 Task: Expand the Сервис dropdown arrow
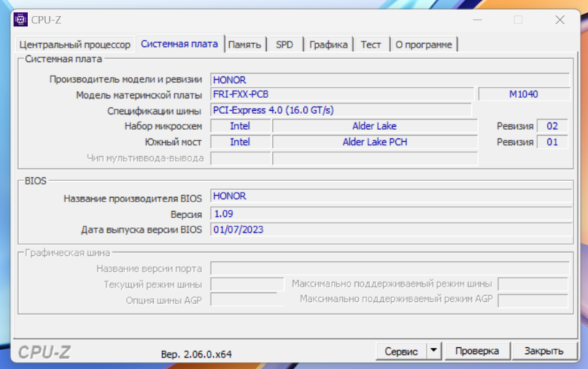(x=434, y=351)
